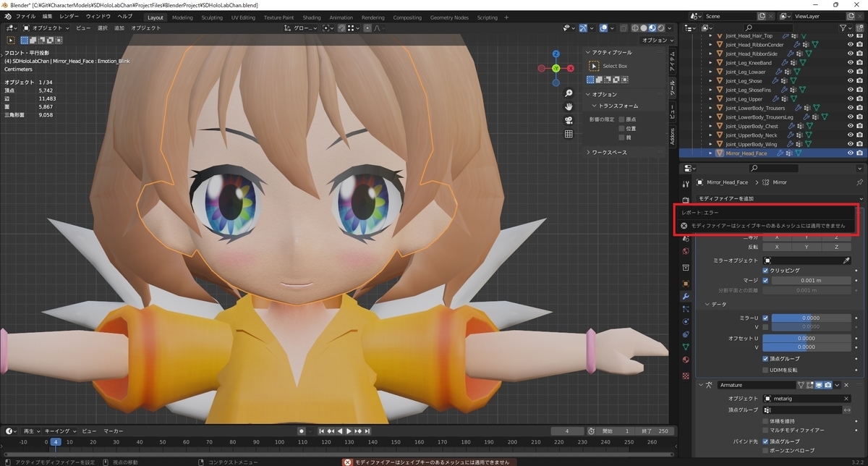Image resolution: width=868 pixels, height=466 pixels.
Task: Click the zoom magnifier viewport navigation icon
Action: 569,93
